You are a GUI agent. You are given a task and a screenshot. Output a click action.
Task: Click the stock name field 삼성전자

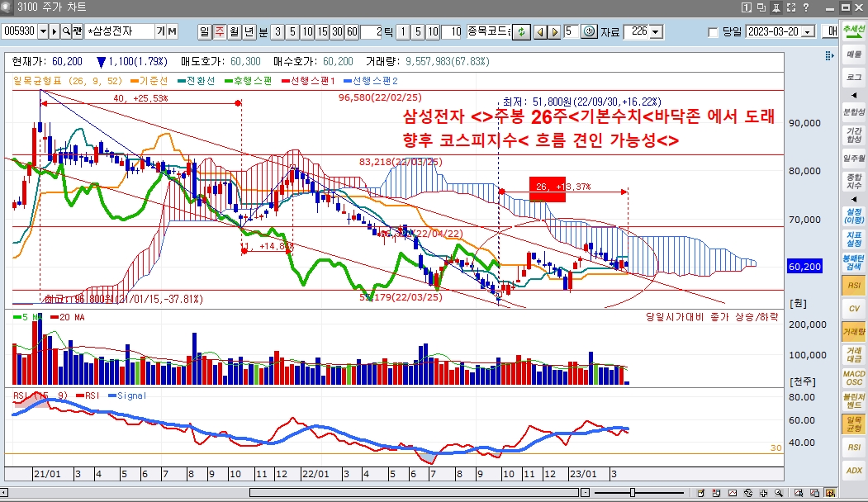click(x=119, y=31)
